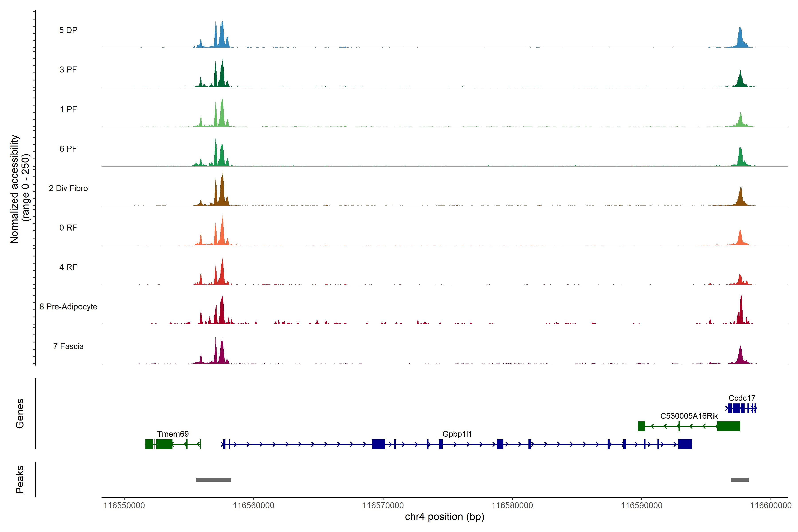Click the 7 Fascia track label
Image resolution: width=798 pixels, height=532 pixels.
coord(68,346)
